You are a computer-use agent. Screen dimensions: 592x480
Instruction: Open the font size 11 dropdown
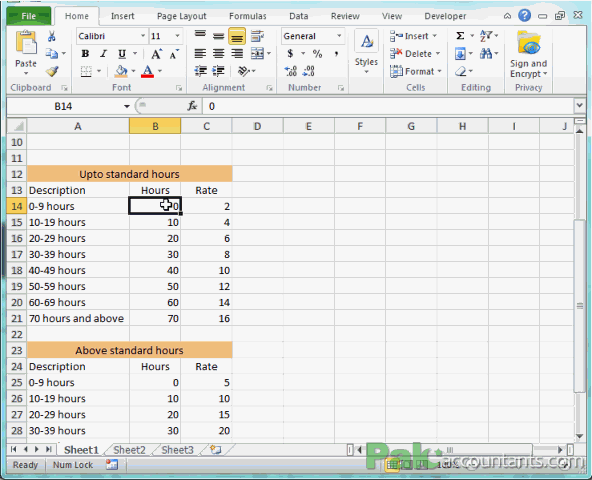177,36
